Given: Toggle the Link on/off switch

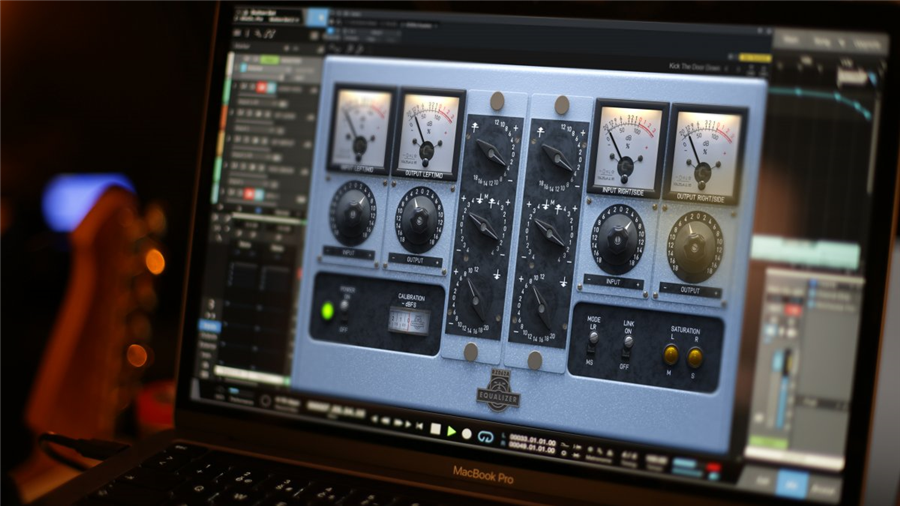Looking at the screenshot, I should coord(628,344).
